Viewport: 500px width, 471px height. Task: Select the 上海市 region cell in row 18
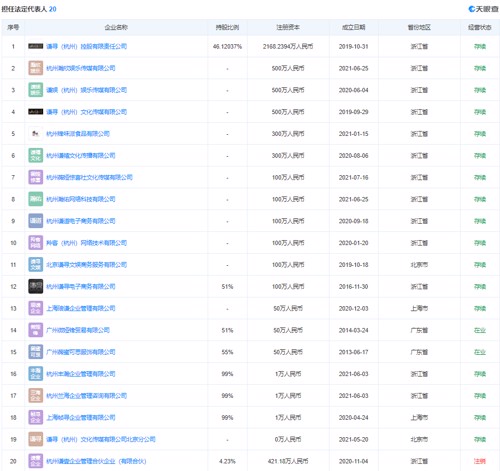419,418
